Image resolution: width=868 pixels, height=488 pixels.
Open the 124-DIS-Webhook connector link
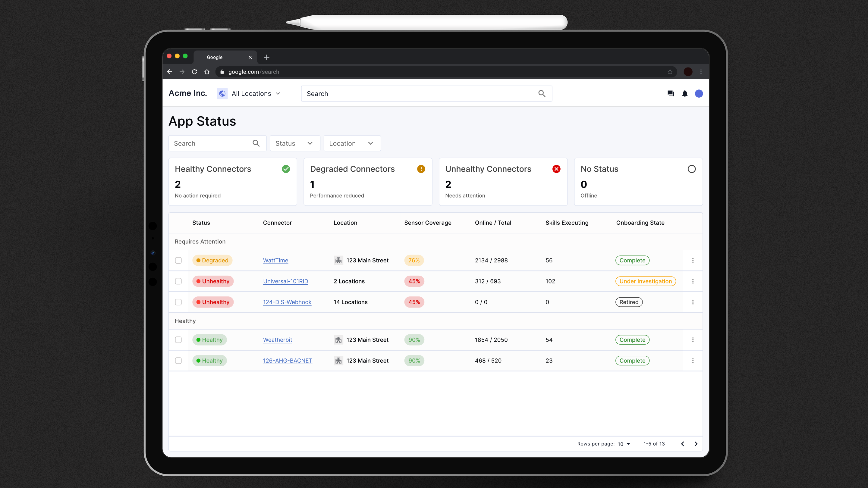tap(287, 302)
